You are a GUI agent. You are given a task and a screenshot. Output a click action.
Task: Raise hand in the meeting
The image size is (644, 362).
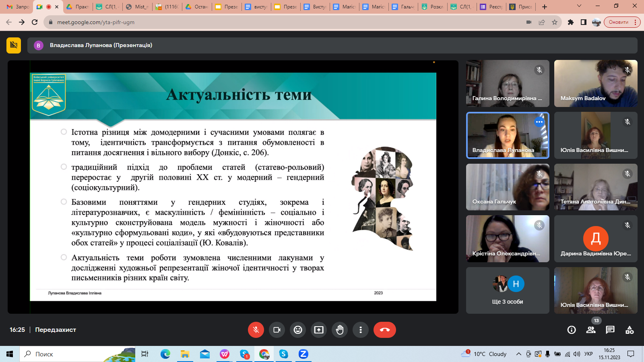[x=340, y=330]
